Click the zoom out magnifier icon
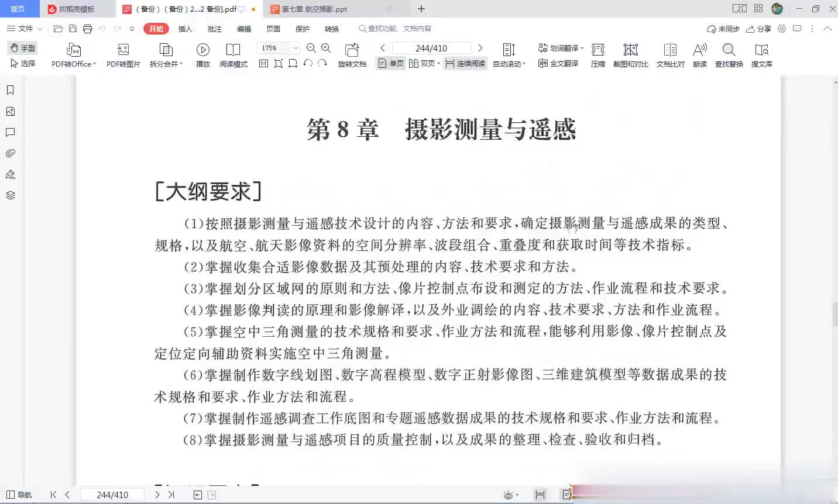Image resolution: width=838 pixels, height=504 pixels. 311,49
